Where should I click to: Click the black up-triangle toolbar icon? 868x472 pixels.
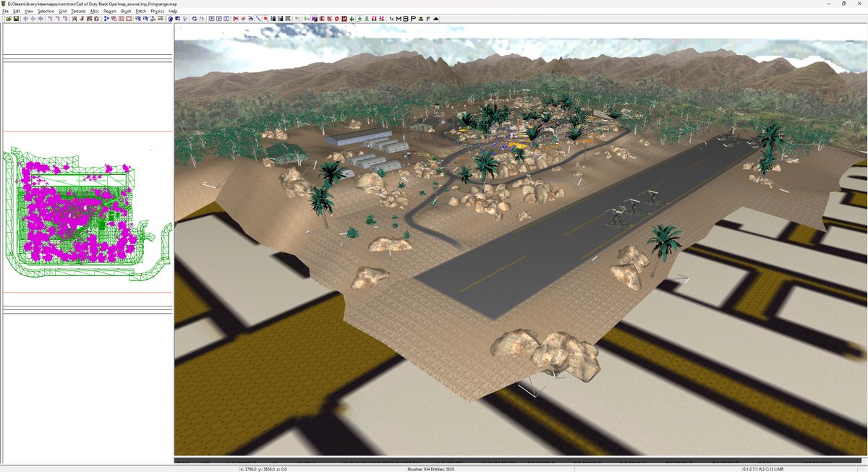[x=435, y=19]
